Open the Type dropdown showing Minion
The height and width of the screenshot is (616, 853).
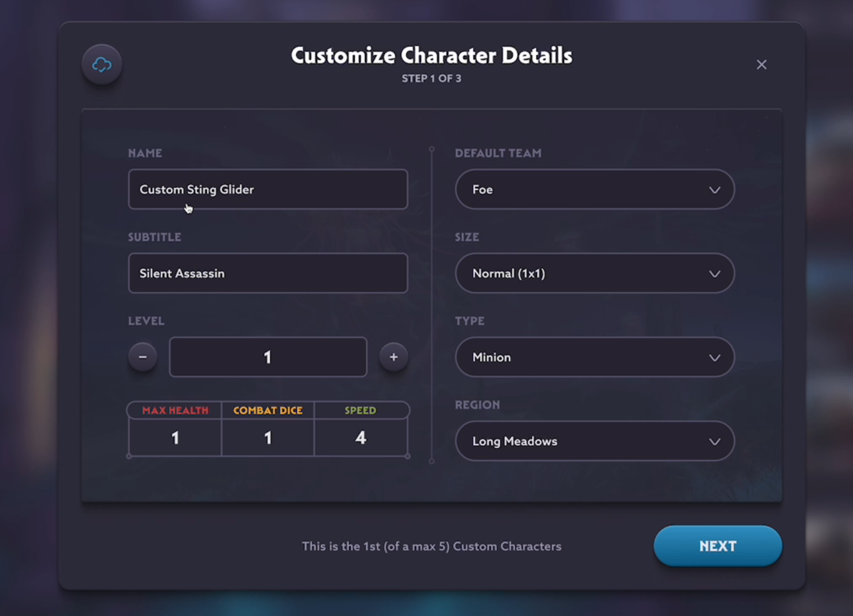(594, 357)
